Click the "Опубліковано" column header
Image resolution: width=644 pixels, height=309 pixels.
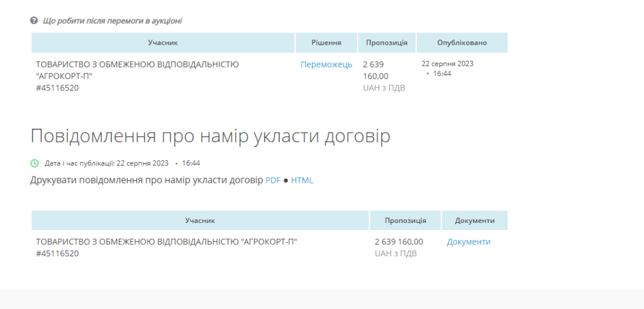click(x=462, y=43)
